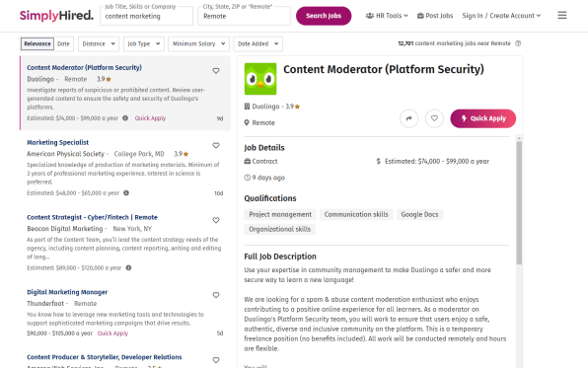Click Duolingo company name in job details
This screenshot has width=588, height=368.
[265, 107]
